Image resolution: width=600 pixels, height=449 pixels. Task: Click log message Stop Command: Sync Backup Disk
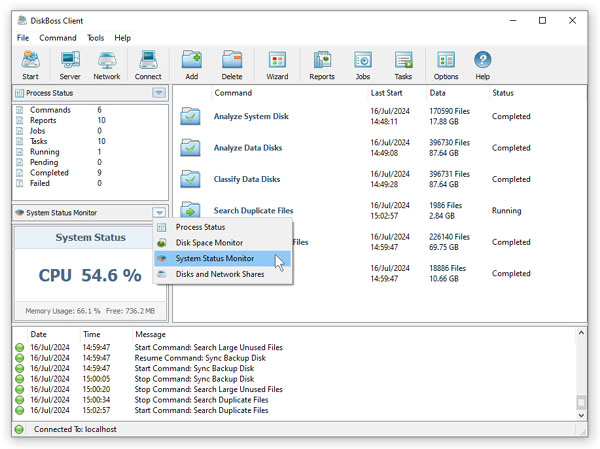[194, 379]
